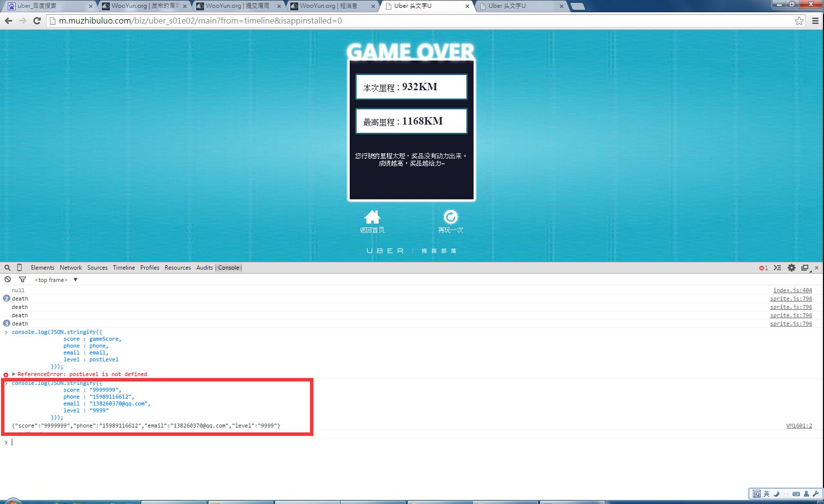This screenshot has width=824, height=504.
Task: Expand the ReferenceError stack trace
Action: point(14,374)
